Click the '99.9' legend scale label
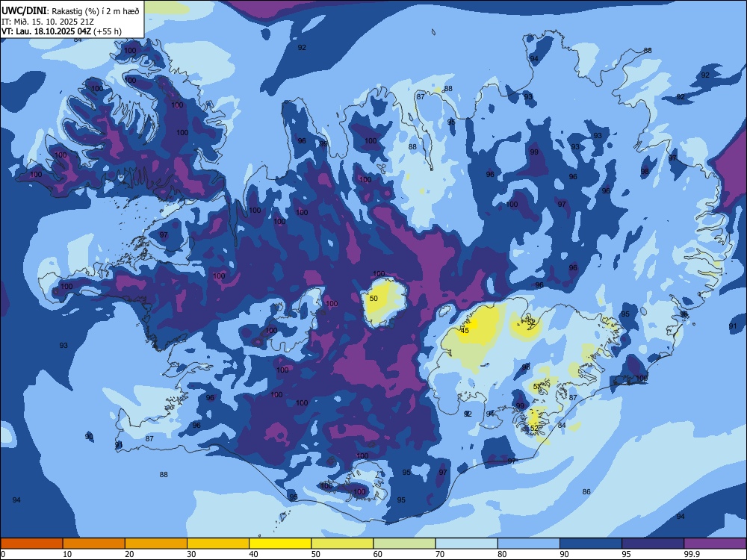 coord(691,554)
